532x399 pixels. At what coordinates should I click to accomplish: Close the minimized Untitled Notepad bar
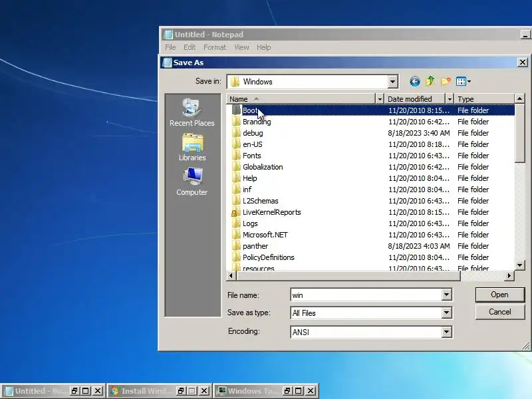(x=98, y=391)
